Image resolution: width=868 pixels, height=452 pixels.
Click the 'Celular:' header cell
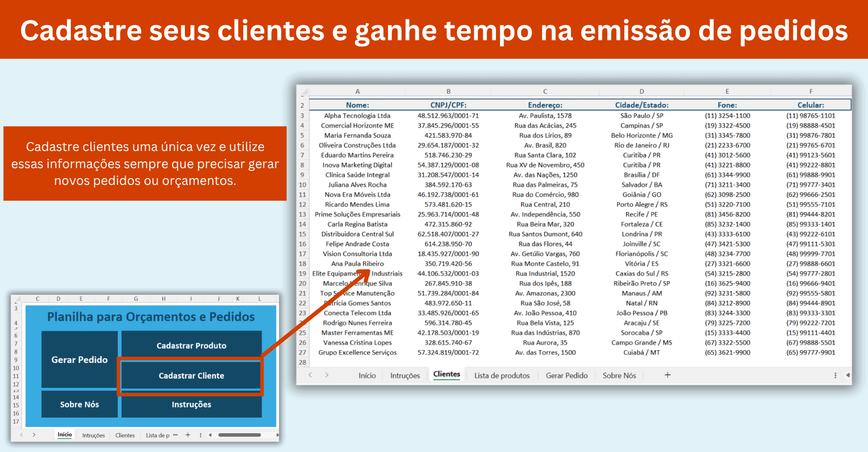[x=811, y=105]
